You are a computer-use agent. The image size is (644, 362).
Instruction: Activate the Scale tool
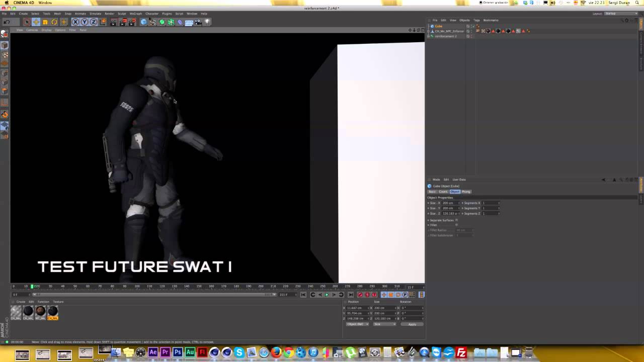tap(45, 22)
